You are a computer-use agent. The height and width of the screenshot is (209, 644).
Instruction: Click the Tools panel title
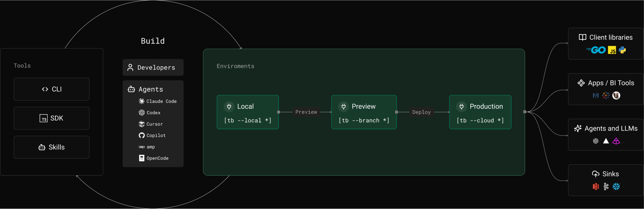point(22,66)
